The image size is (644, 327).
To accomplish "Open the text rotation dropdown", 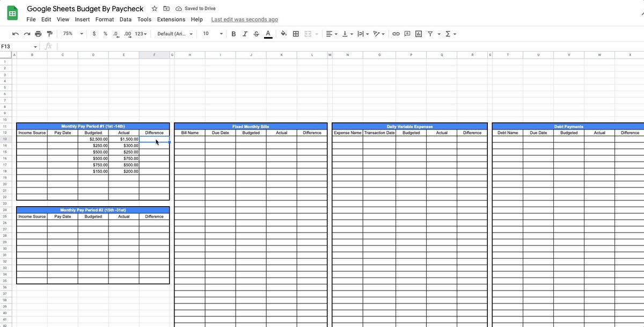I will point(379,34).
